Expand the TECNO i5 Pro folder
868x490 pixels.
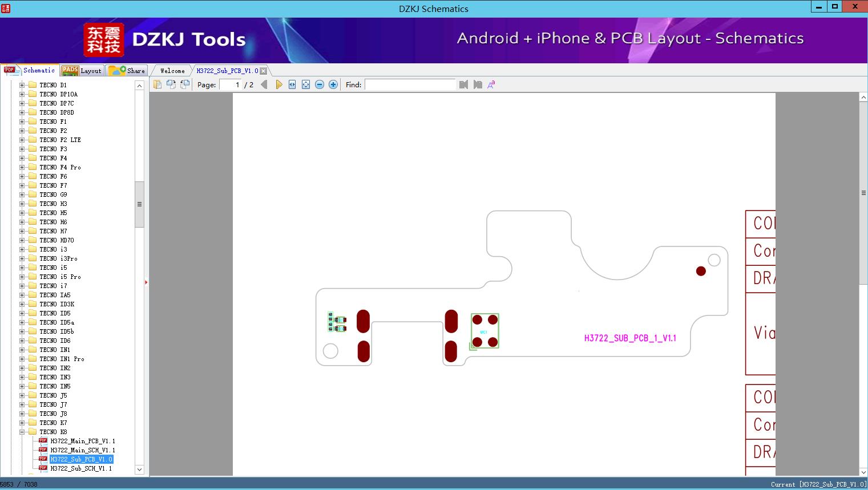tap(22, 277)
